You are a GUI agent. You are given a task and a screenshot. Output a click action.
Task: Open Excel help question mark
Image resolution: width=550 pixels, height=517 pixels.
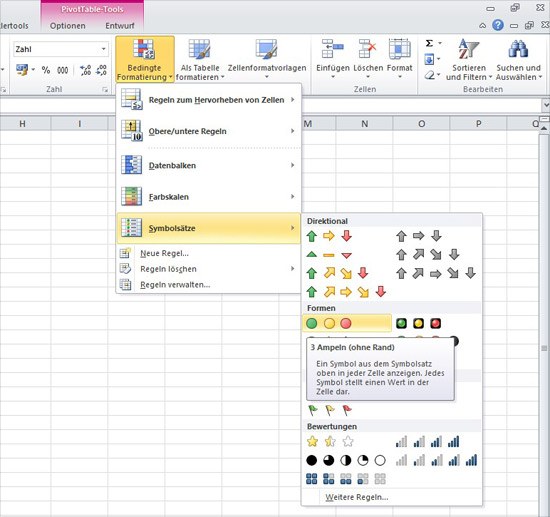[x=498, y=25]
